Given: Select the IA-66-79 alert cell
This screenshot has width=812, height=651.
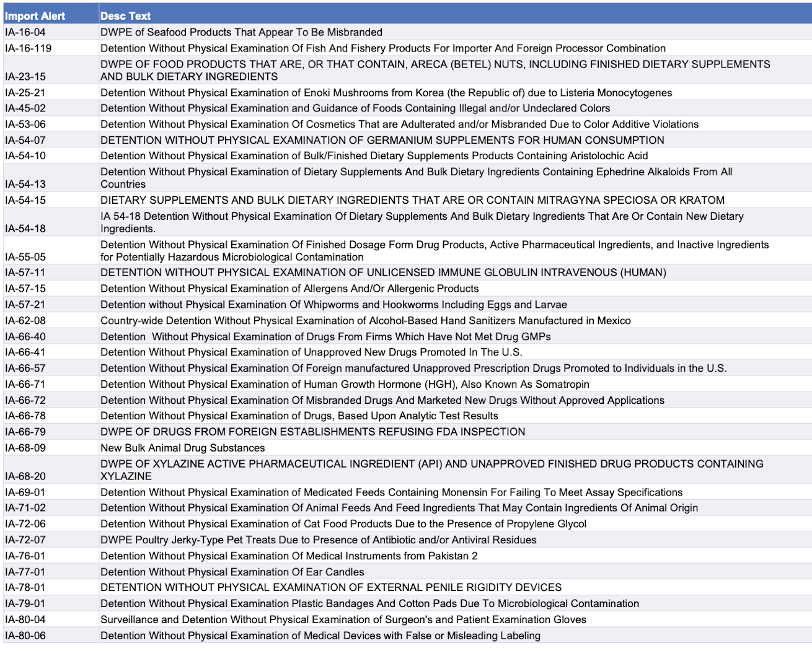Looking at the screenshot, I should [x=25, y=432].
